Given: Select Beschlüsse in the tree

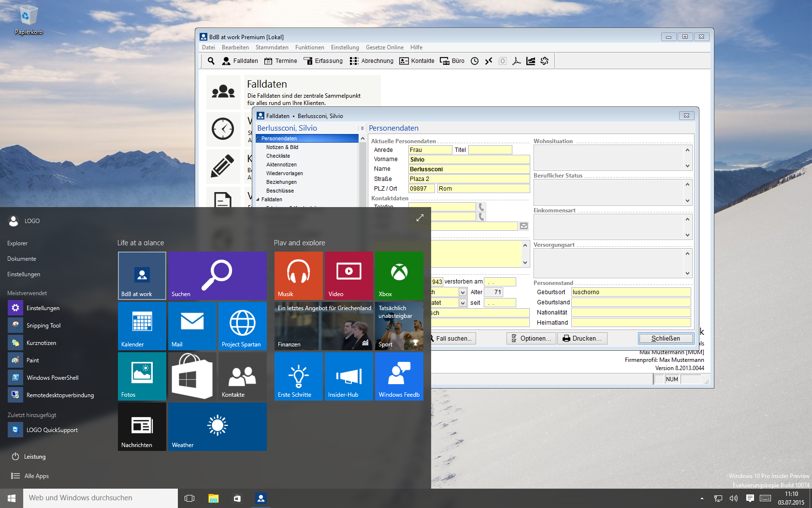Looking at the screenshot, I should [x=280, y=191].
